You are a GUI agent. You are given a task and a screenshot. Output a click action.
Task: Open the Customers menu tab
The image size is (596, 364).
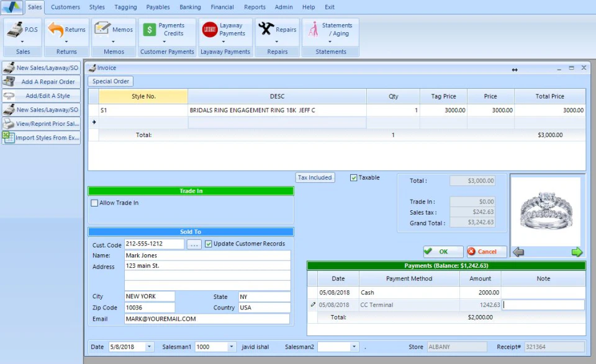[65, 7]
